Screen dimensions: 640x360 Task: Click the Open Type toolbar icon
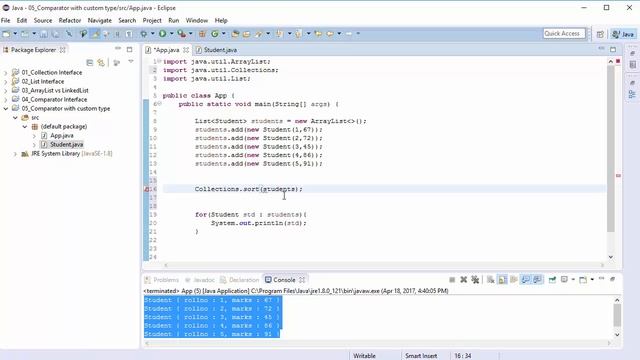coord(235,34)
